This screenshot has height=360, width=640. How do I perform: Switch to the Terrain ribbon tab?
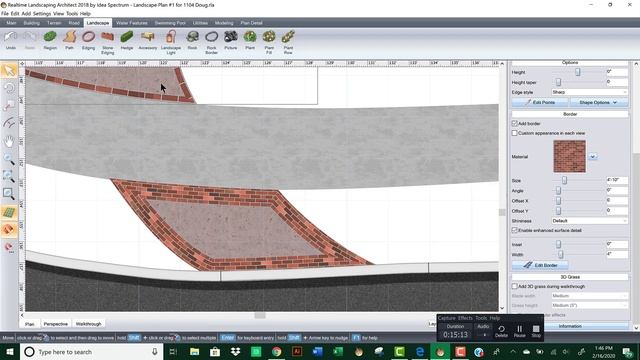tap(54, 23)
